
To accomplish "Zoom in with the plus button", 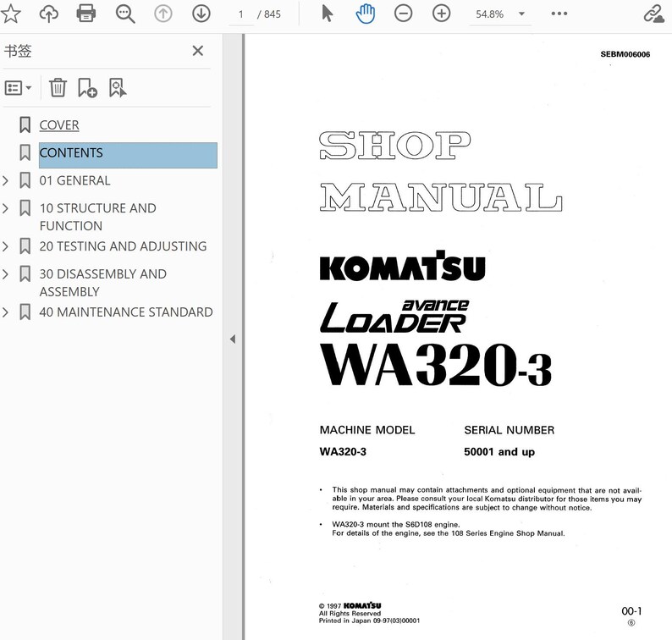I will click(x=442, y=14).
